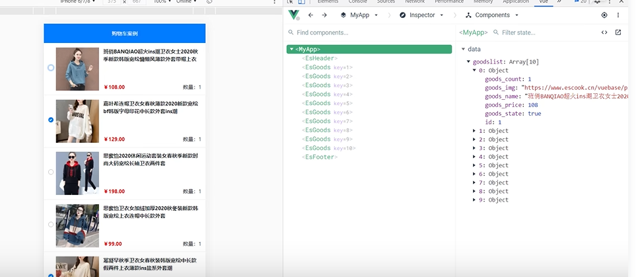Screen dimensions: 644x277
Task: Click the white sweatshirt product thumbnail
Action: [x=77, y=121]
